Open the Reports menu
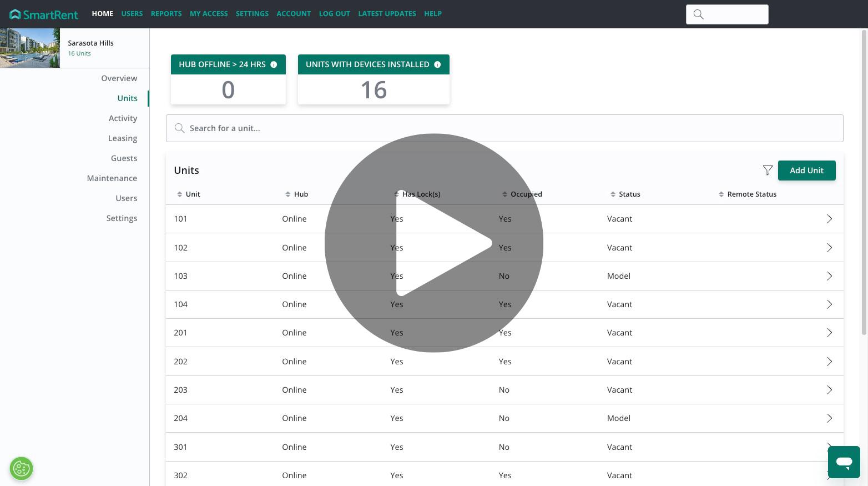The height and width of the screenshot is (486, 868). [x=166, y=14]
